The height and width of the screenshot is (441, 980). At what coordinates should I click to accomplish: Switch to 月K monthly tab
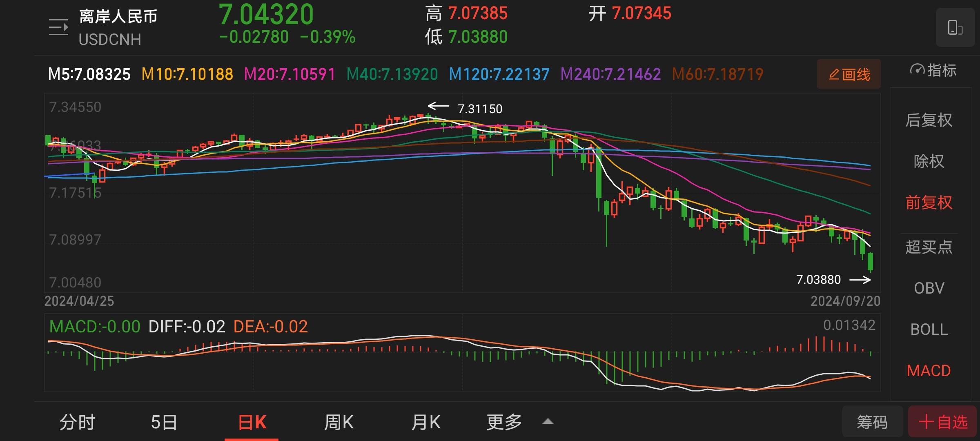pos(426,422)
